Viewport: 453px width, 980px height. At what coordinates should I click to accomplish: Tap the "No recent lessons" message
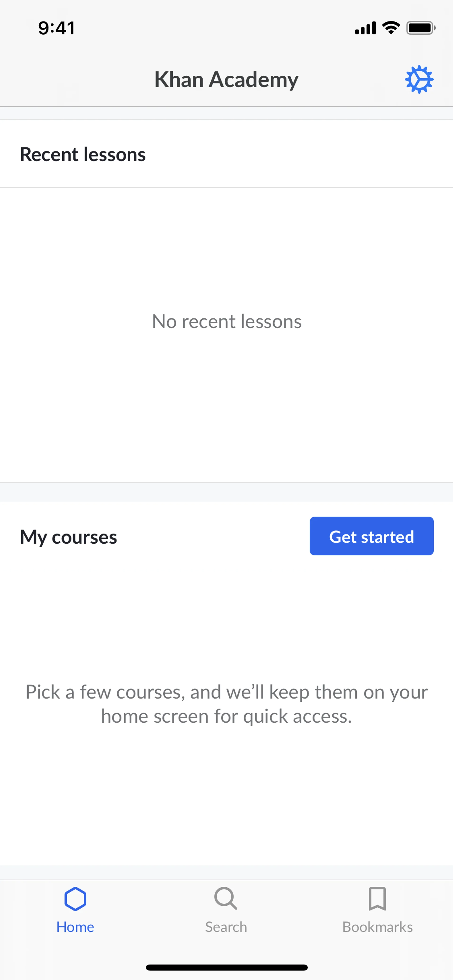(x=226, y=322)
